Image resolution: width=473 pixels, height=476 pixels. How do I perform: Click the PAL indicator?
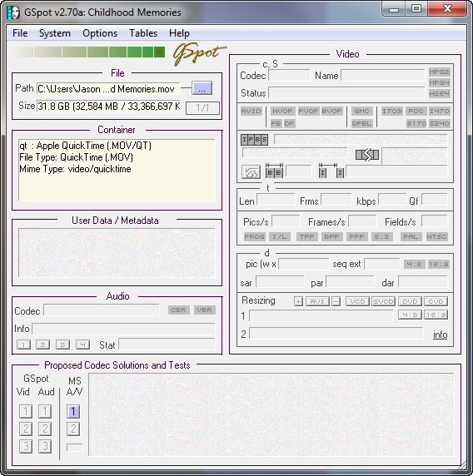[411, 236]
